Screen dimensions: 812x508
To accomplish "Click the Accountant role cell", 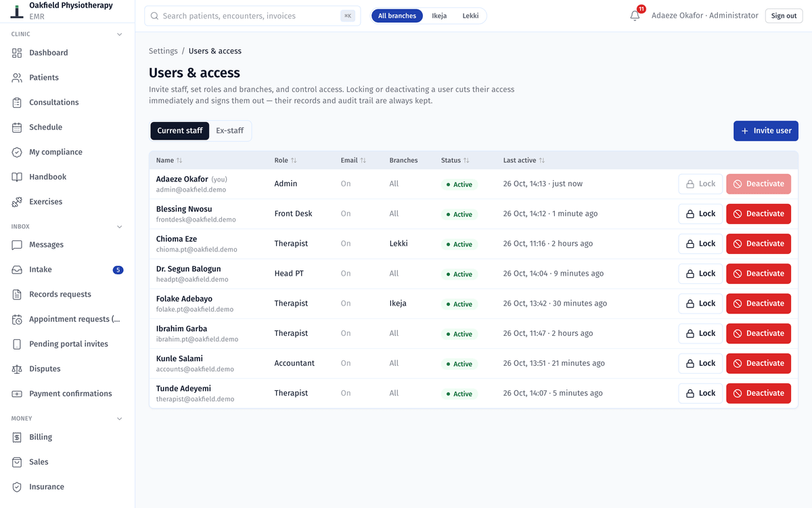I will click(294, 363).
